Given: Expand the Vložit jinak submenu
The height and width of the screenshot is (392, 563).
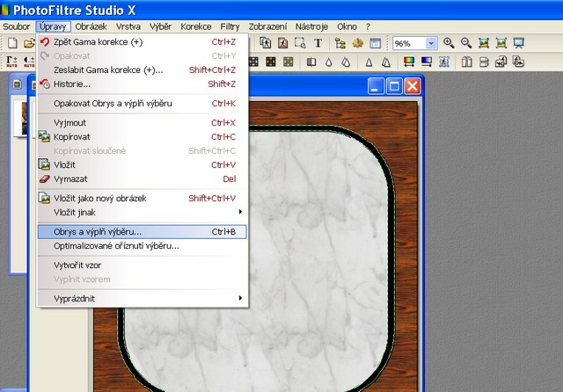Looking at the screenshot, I should point(143,213).
